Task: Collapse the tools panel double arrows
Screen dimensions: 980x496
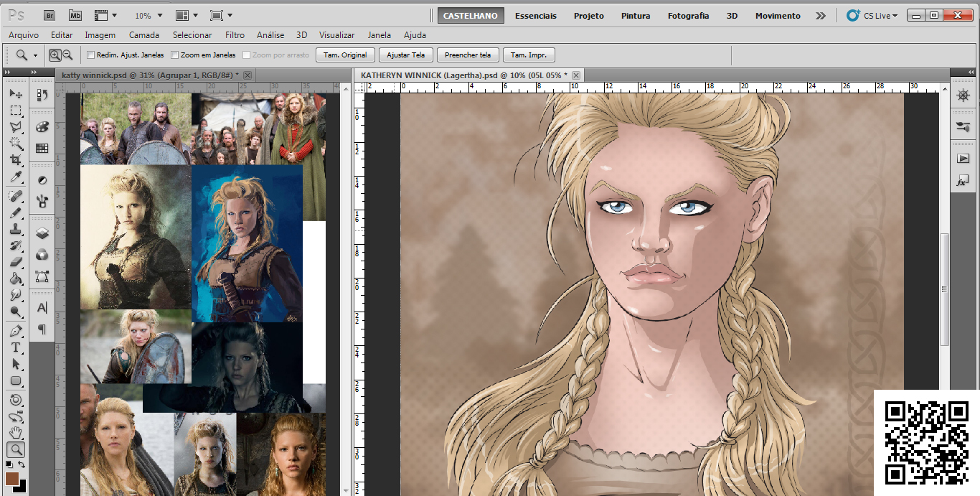Action: click(x=9, y=72)
